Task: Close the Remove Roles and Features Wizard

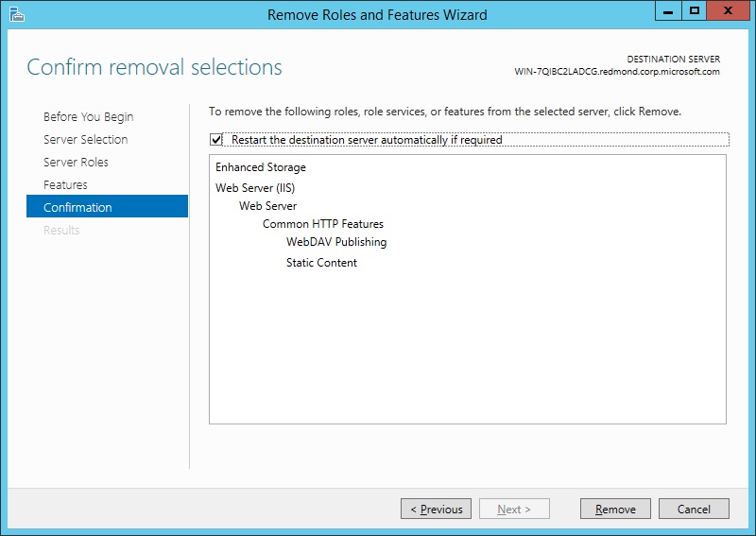Action: tap(728, 10)
